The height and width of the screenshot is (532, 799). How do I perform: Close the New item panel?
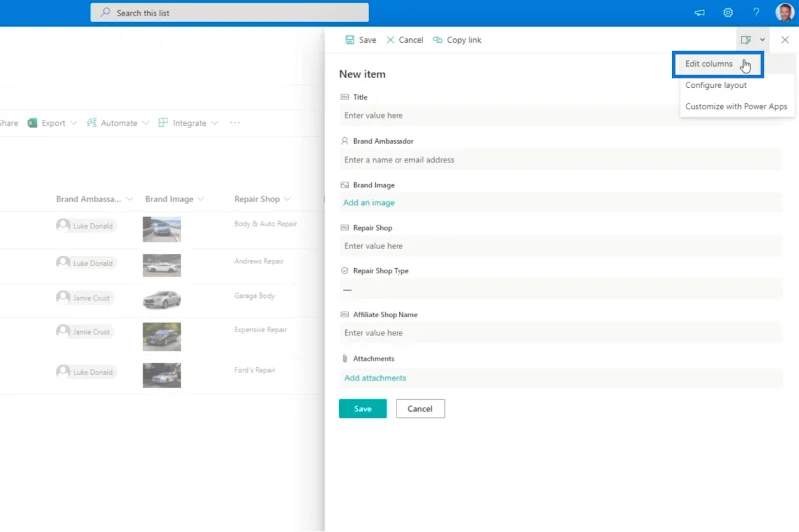(785, 40)
